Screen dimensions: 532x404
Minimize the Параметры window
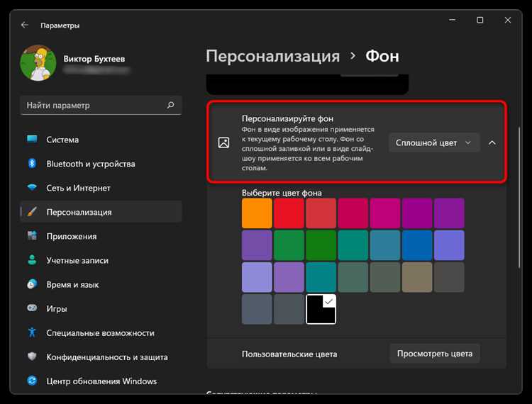click(x=453, y=21)
